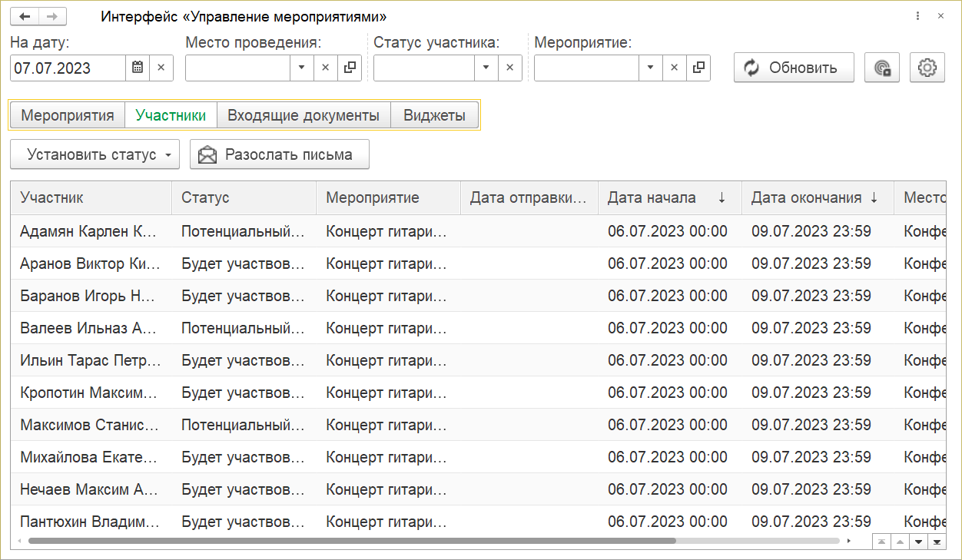Clear the 'Статус участника' field

click(509, 68)
